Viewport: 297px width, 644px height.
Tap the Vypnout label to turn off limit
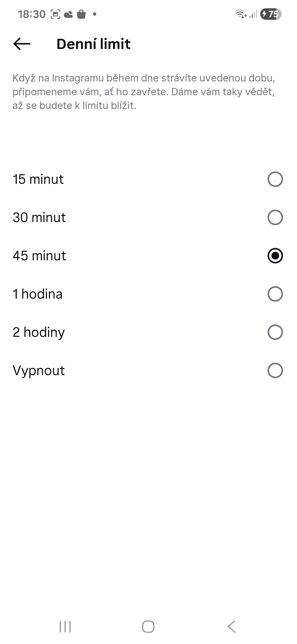coord(39,370)
